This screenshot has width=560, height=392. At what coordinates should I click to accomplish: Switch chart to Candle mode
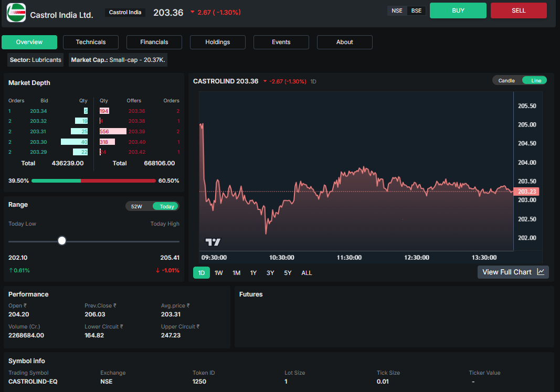click(505, 80)
